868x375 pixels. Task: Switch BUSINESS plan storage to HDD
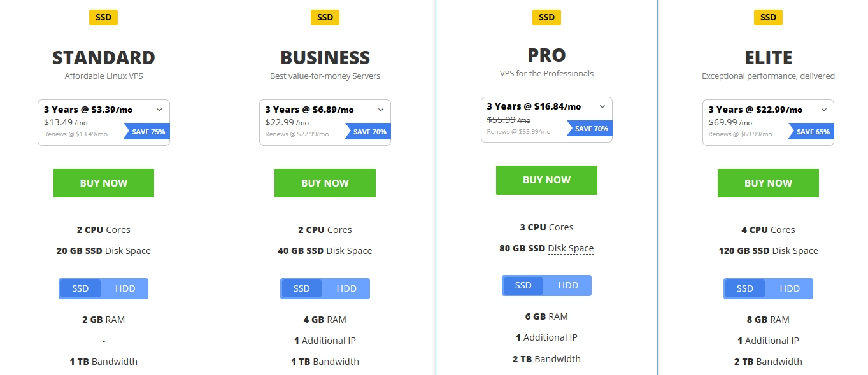(x=346, y=288)
